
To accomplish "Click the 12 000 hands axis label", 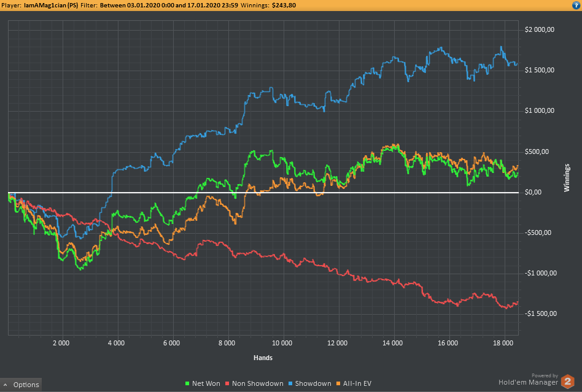I will pos(338,343).
